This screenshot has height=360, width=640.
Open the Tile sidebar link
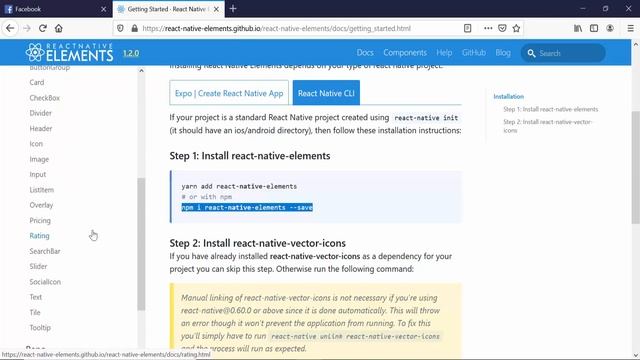tap(35, 312)
